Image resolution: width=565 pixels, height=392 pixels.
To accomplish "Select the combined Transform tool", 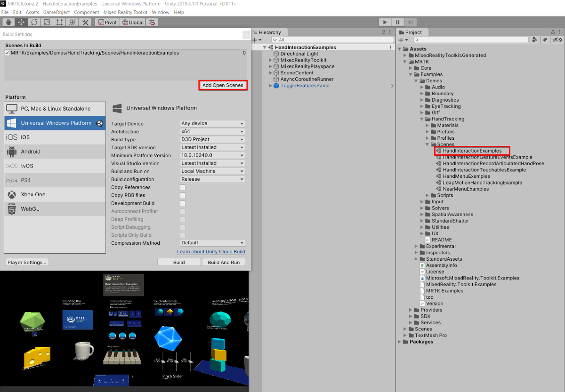I will point(72,22).
